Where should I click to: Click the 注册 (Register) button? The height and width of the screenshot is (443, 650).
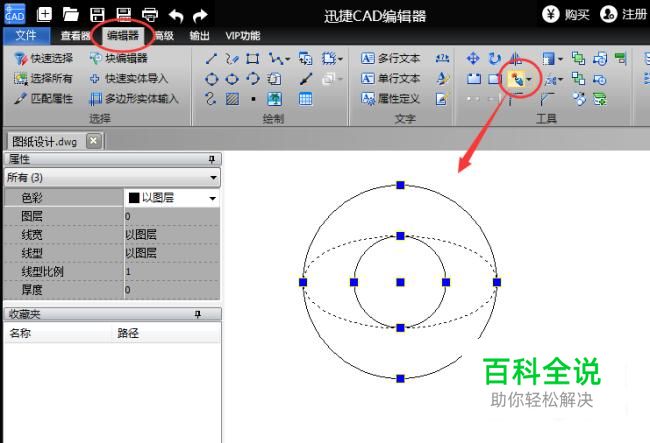tap(623, 15)
